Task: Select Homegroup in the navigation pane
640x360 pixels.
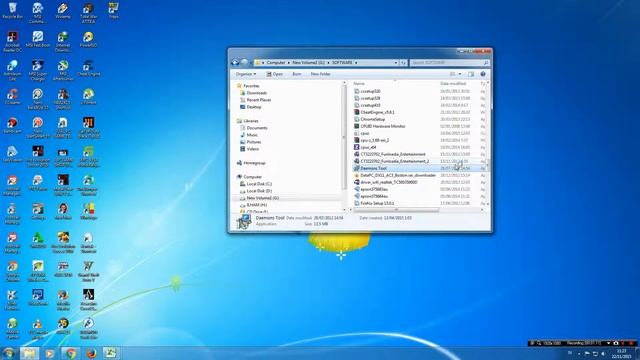Action: click(x=254, y=163)
